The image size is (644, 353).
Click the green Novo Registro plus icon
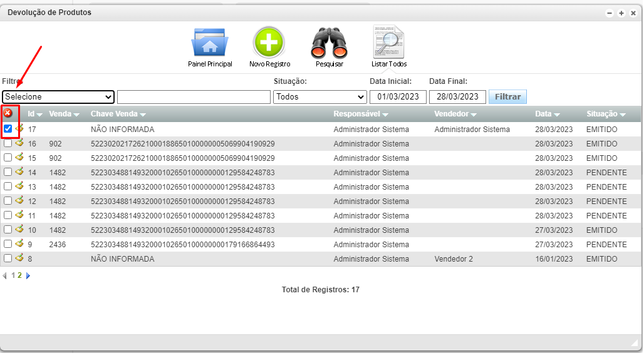pyautogui.click(x=269, y=43)
